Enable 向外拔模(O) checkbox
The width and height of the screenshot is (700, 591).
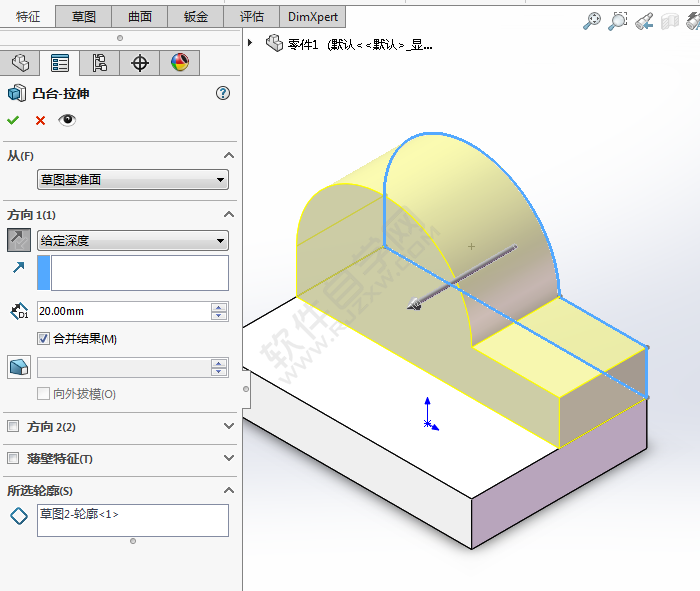pos(43,394)
